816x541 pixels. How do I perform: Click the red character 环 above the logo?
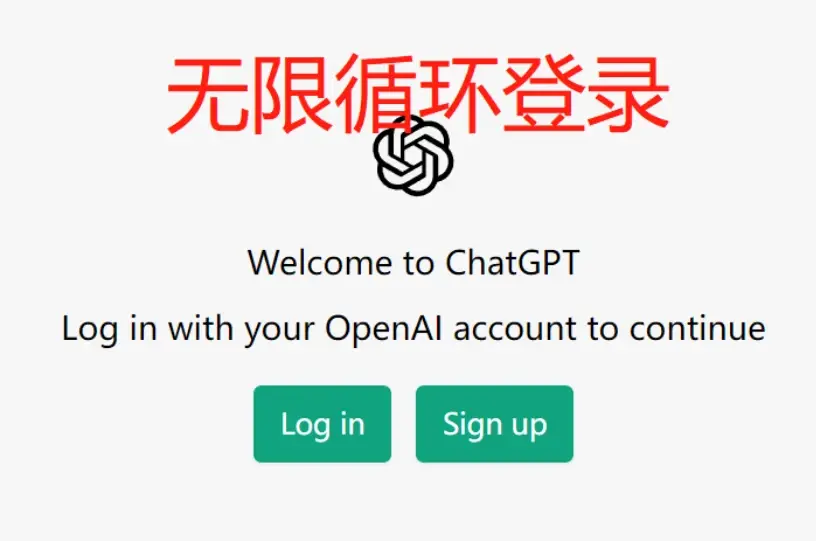point(459,95)
